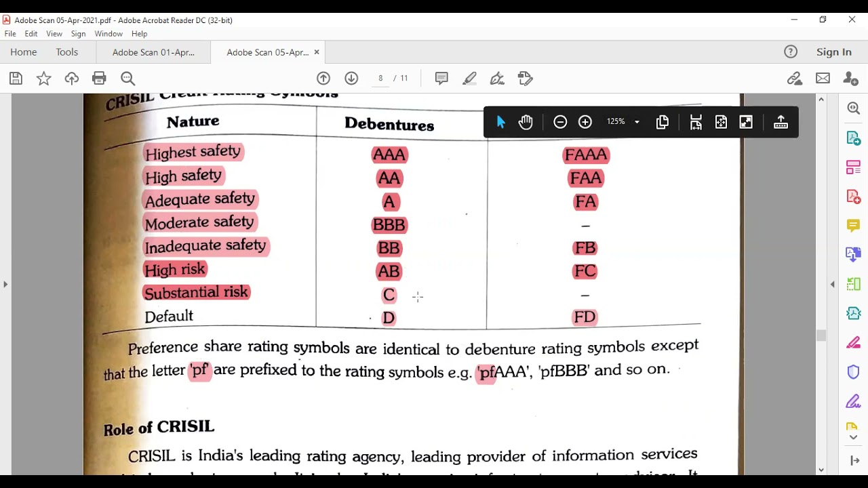Choose the selection arrow tool in floating toolbar
The image size is (868, 488).
pyautogui.click(x=500, y=122)
